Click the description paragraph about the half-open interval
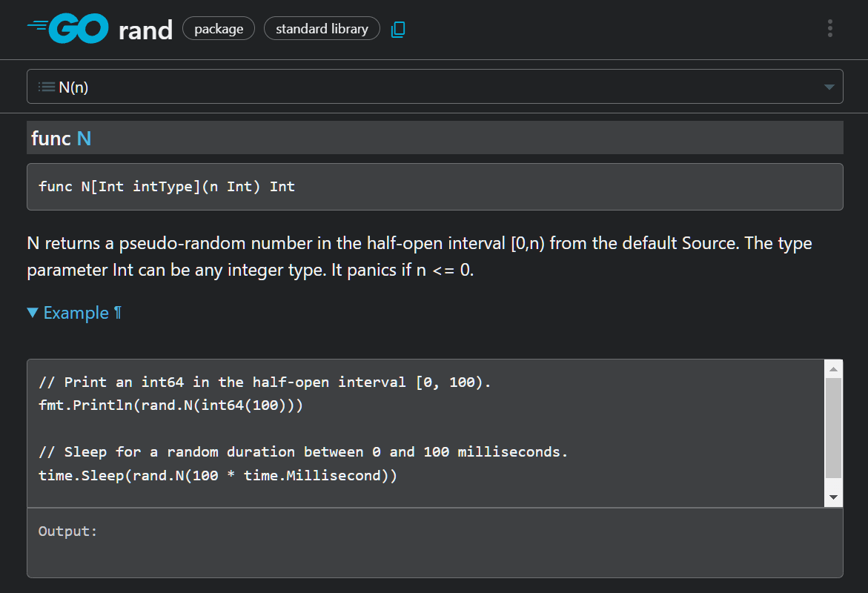 coord(419,256)
